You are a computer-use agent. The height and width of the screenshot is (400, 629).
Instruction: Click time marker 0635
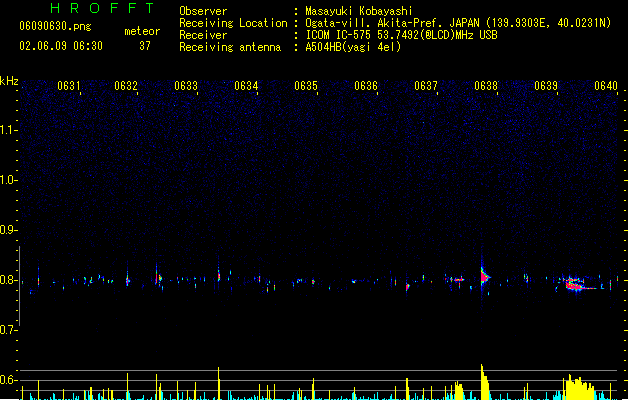(x=306, y=86)
